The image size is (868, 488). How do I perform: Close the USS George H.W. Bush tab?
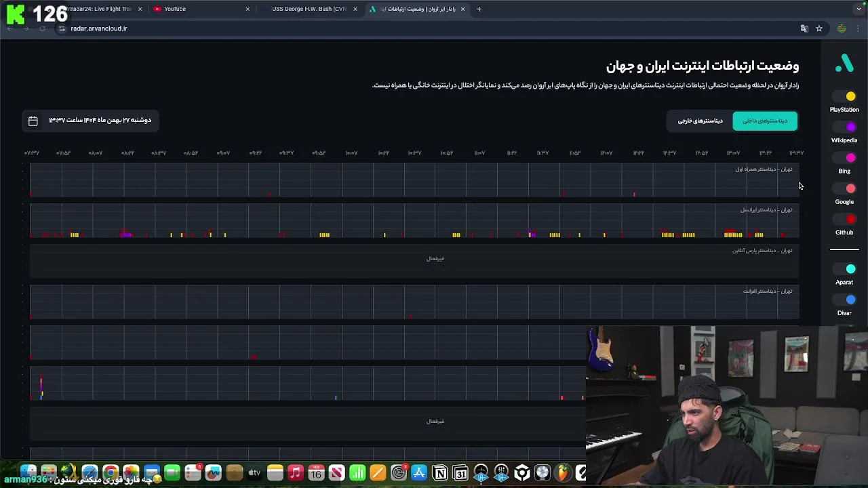coord(355,9)
